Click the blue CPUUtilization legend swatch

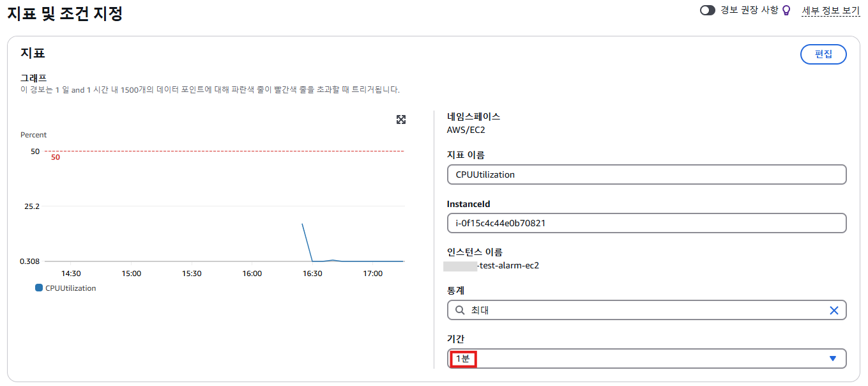click(x=39, y=288)
